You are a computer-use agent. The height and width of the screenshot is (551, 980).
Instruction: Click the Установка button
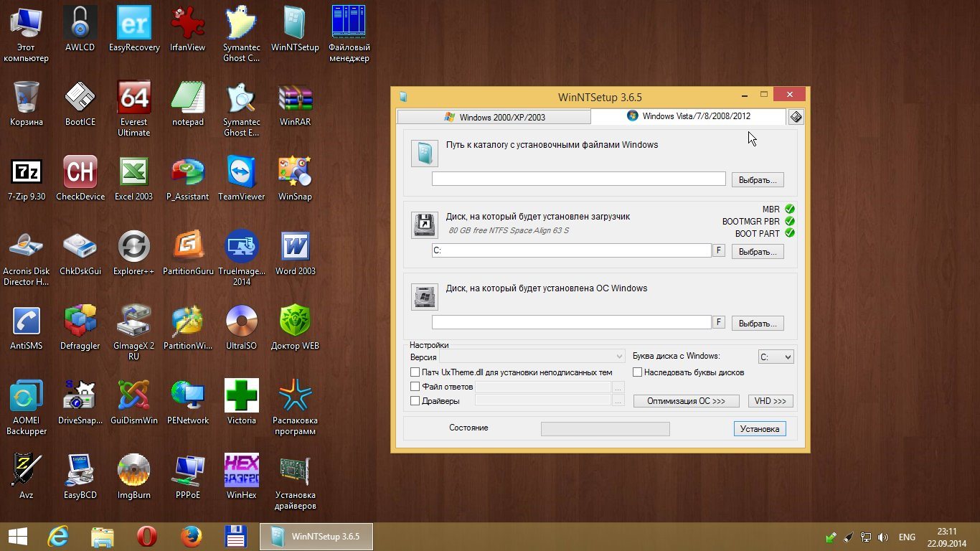click(760, 428)
